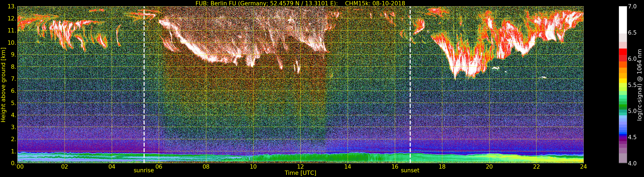Click time axis tick label "02"

pos(65,166)
